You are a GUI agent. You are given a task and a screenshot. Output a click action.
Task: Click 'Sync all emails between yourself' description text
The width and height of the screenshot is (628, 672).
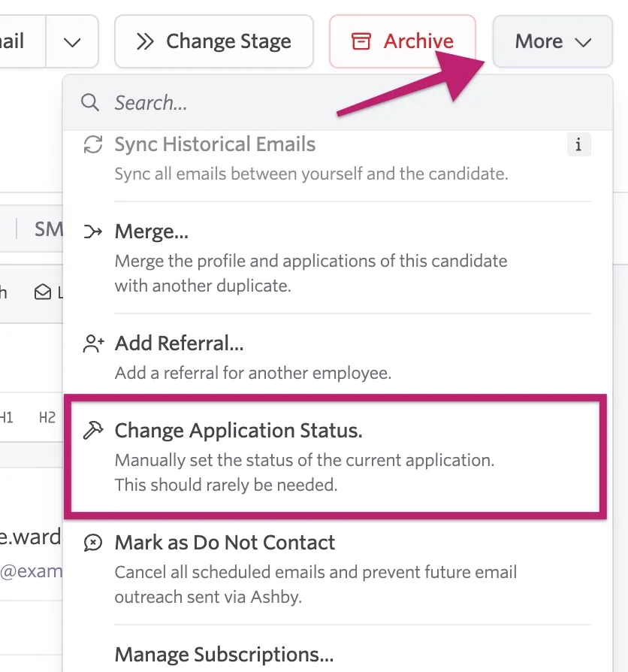coord(312,174)
